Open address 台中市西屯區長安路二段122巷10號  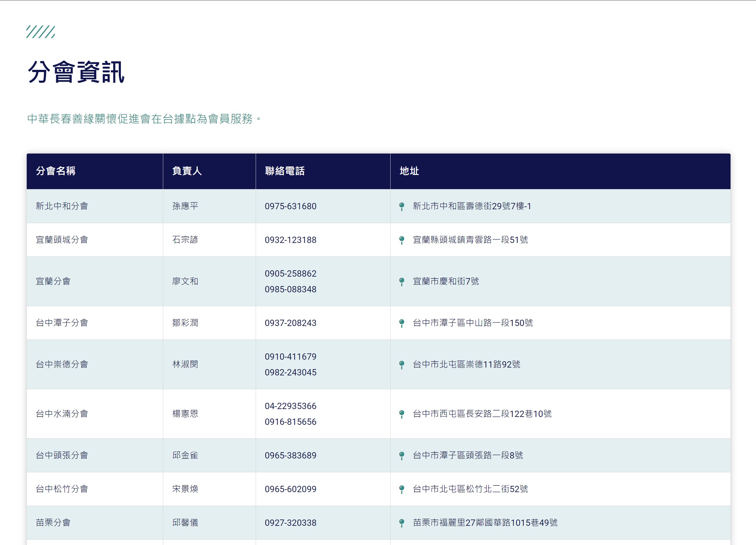point(482,413)
